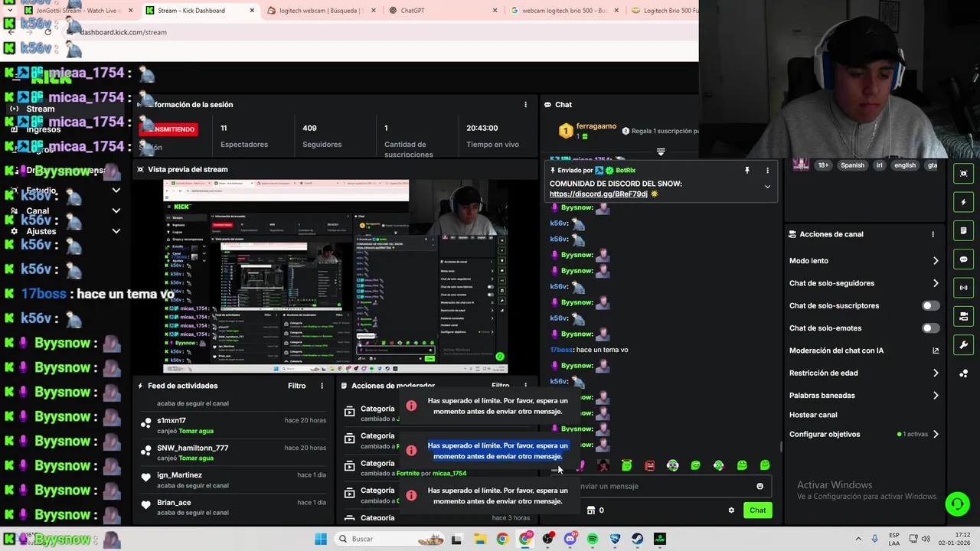Image resolution: width=980 pixels, height=551 pixels.
Task: Open Google Chrome from the taskbar
Action: point(502,539)
